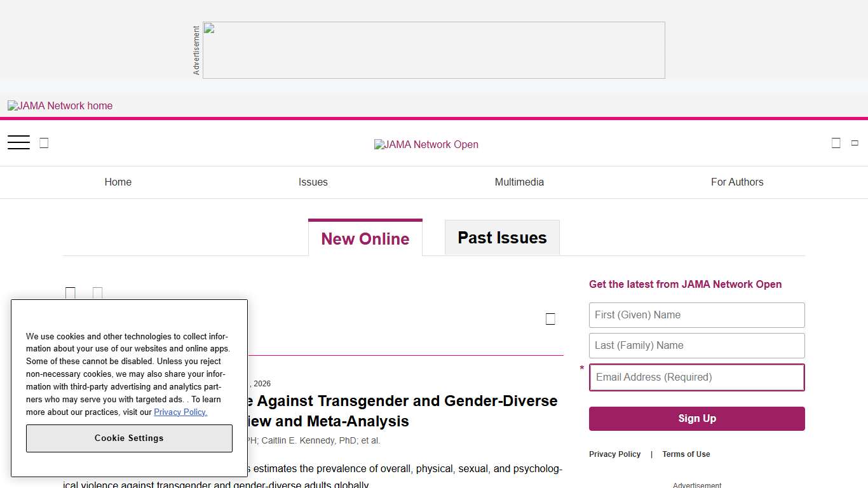Switch to the New Online tab

click(365, 238)
